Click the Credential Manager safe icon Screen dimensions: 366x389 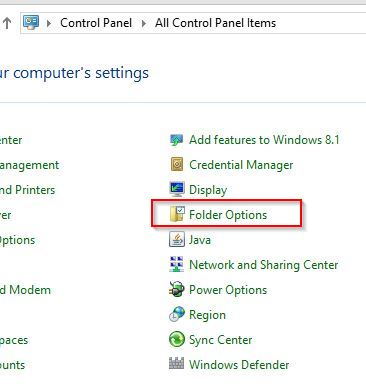(x=176, y=165)
